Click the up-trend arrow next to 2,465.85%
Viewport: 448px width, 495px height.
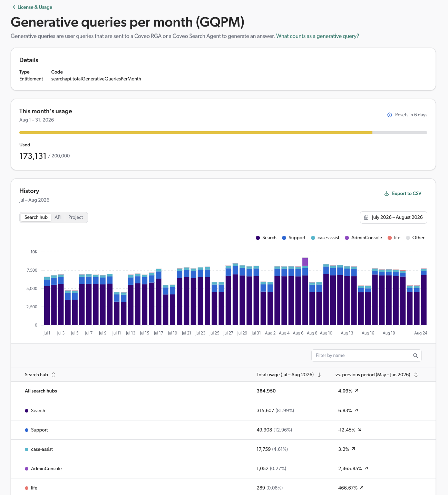[x=366, y=468]
